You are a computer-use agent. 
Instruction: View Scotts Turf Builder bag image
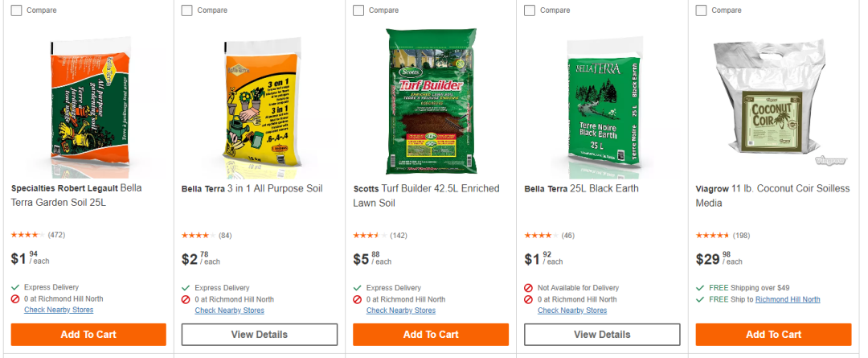[x=431, y=101]
